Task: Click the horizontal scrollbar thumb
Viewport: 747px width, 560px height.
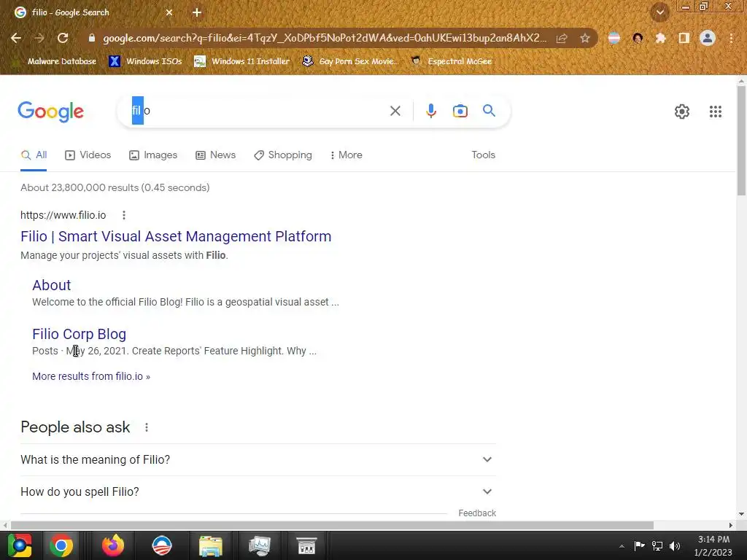Action: pyautogui.click(x=332, y=525)
